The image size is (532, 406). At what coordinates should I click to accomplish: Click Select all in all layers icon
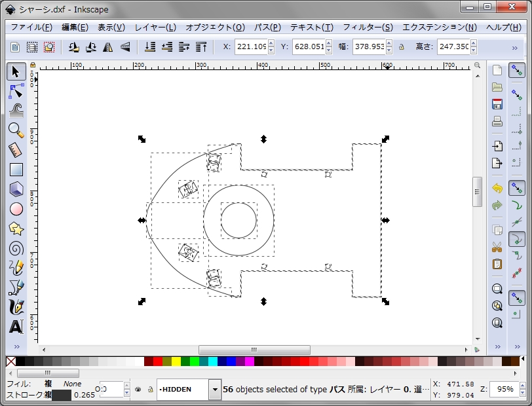click(x=32, y=47)
